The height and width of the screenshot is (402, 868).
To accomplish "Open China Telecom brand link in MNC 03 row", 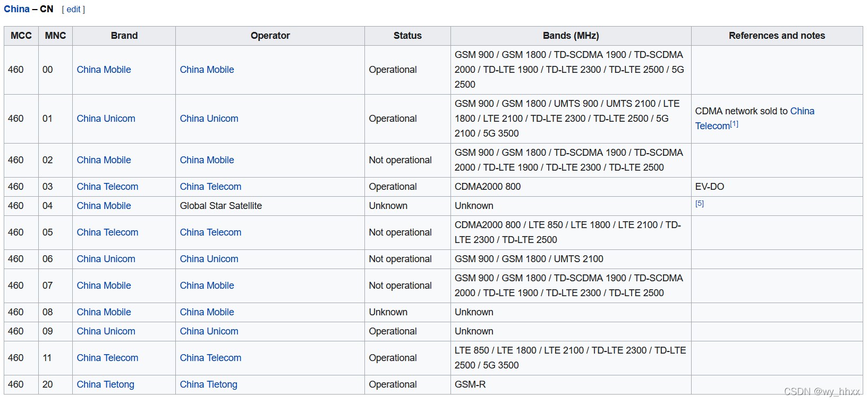I will coord(107,187).
